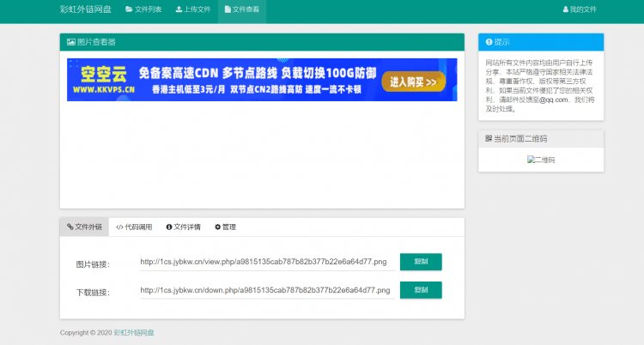Click the info icon in 提示 header
This screenshot has width=644, height=345.
click(489, 42)
